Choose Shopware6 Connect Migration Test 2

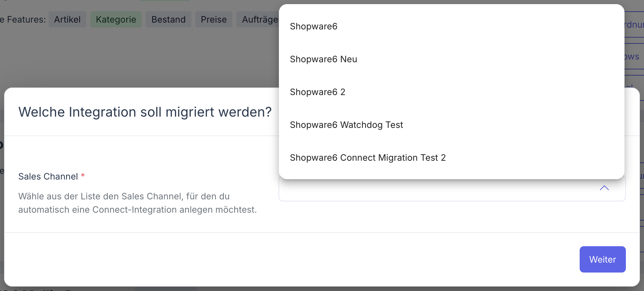(x=368, y=158)
